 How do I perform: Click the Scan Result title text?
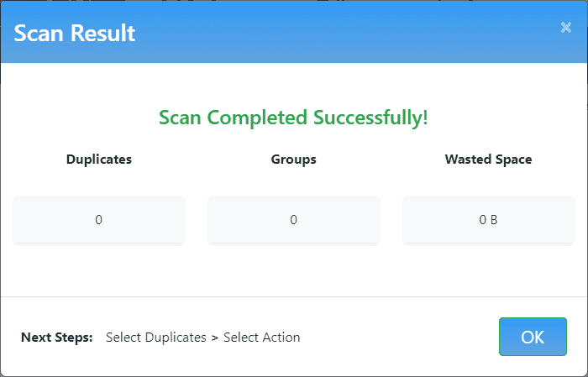coord(75,34)
